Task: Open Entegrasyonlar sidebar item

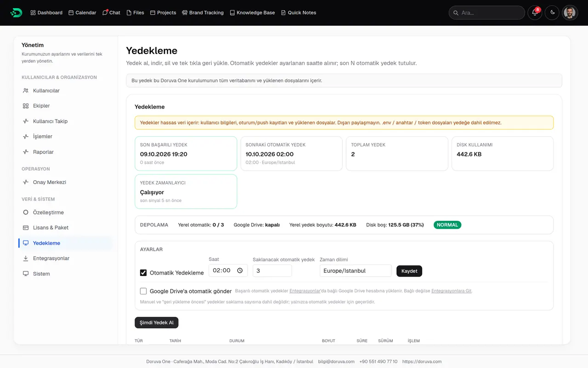Action: point(65,259)
